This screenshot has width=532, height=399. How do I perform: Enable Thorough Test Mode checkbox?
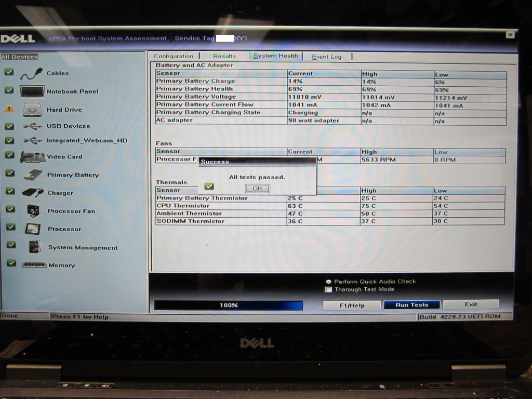coord(328,289)
